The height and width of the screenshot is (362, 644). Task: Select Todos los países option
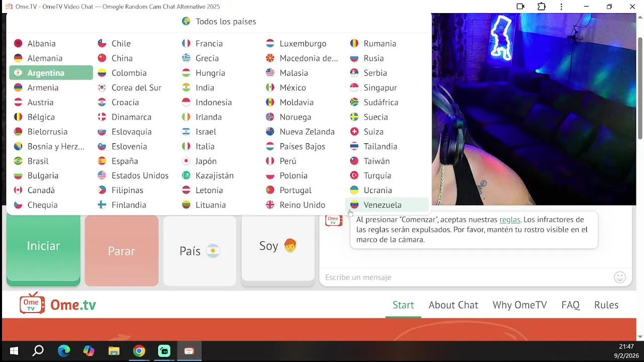pyautogui.click(x=219, y=21)
